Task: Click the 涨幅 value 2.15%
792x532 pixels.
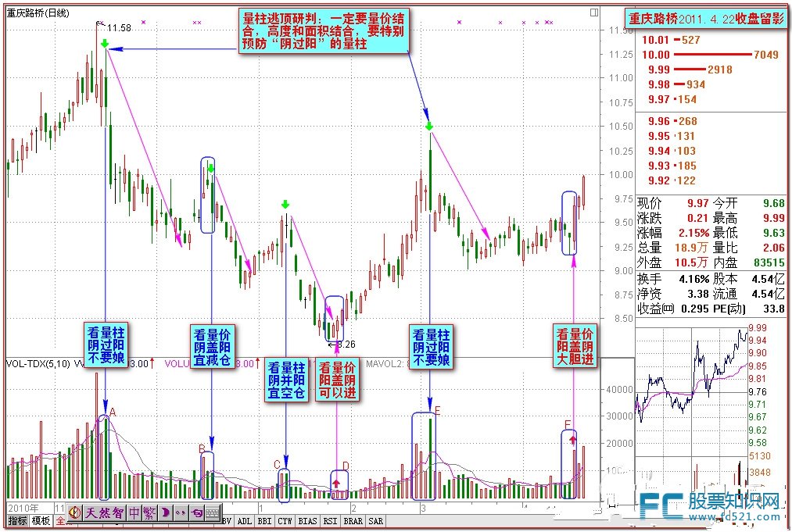Action: click(x=693, y=233)
